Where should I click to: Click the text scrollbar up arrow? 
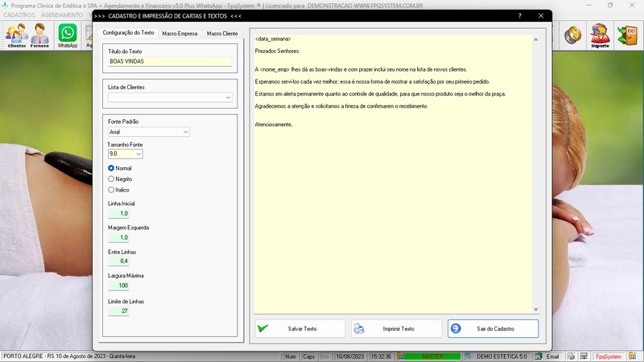(x=535, y=39)
